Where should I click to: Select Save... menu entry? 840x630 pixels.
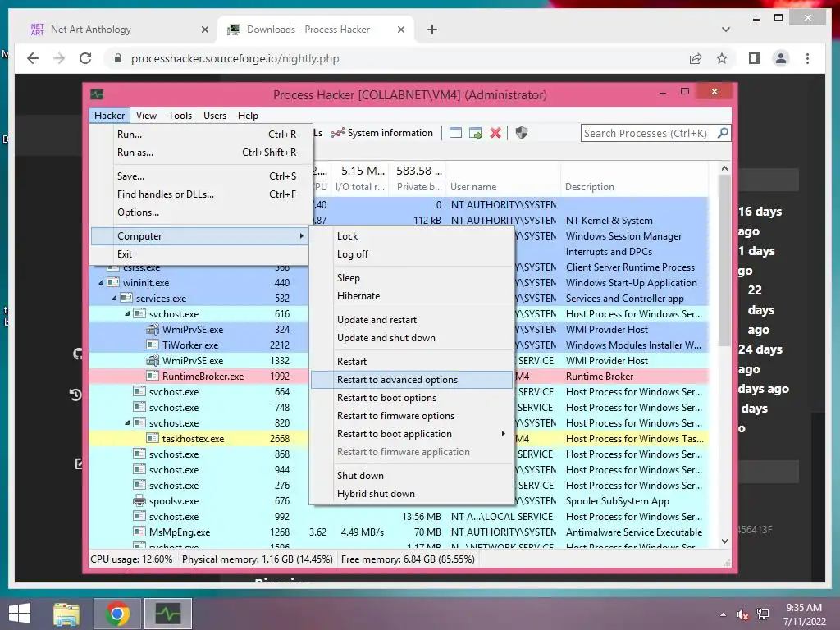pos(200,176)
